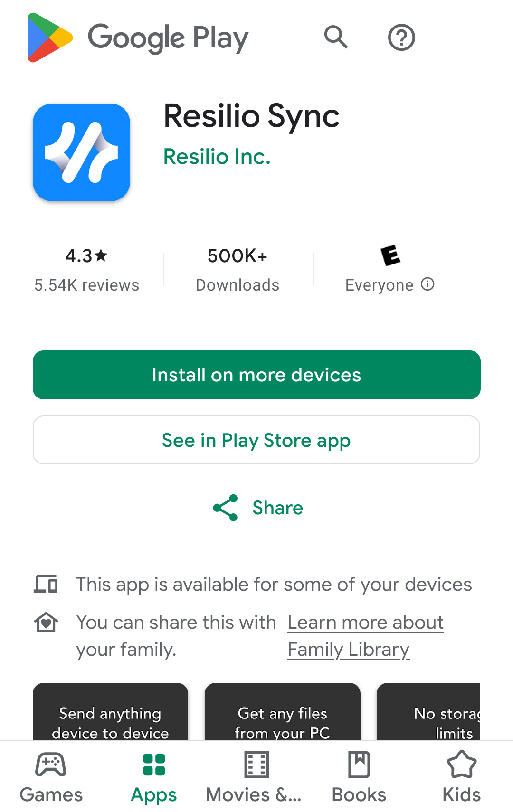
Task: Tap the Resilio Sync app icon
Action: pyautogui.click(x=82, y=152)
